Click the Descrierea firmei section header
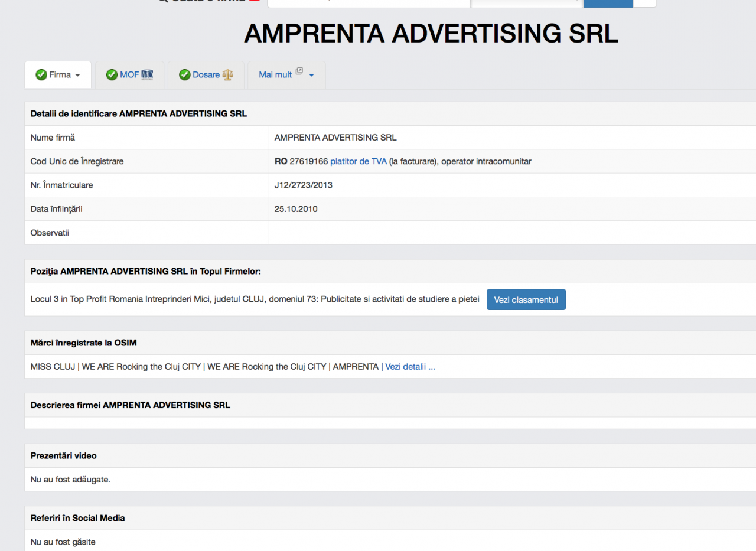Screen dimensions: 756x551 click(131, 405)
